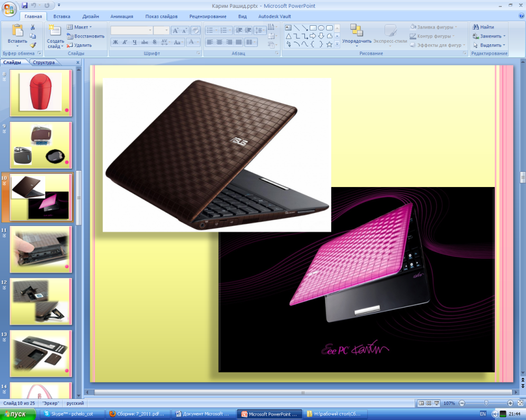Select the rectangle shape
The width and height of the screenshot is (526, 420).
313,28
